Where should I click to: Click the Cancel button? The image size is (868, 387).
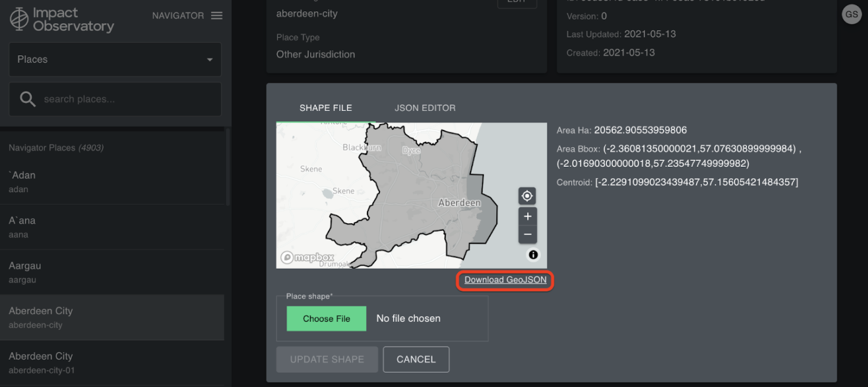pyautogui.click(x=416, y=360)
